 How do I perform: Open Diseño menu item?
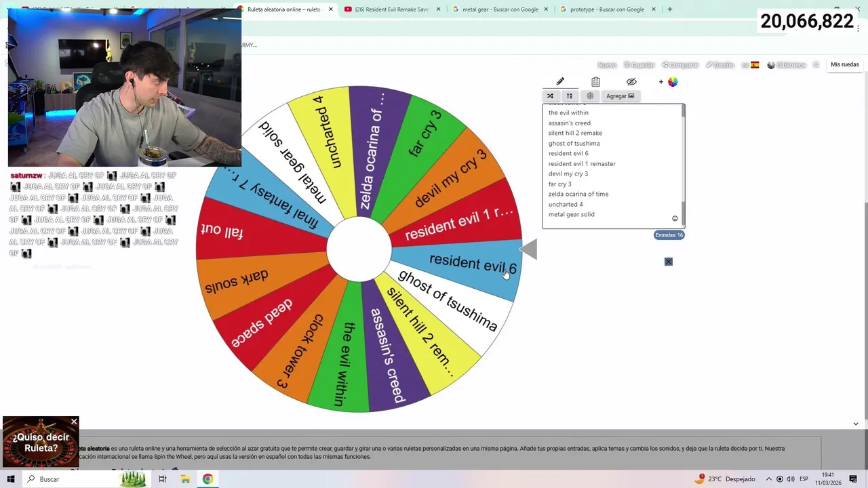click(720, 65)
